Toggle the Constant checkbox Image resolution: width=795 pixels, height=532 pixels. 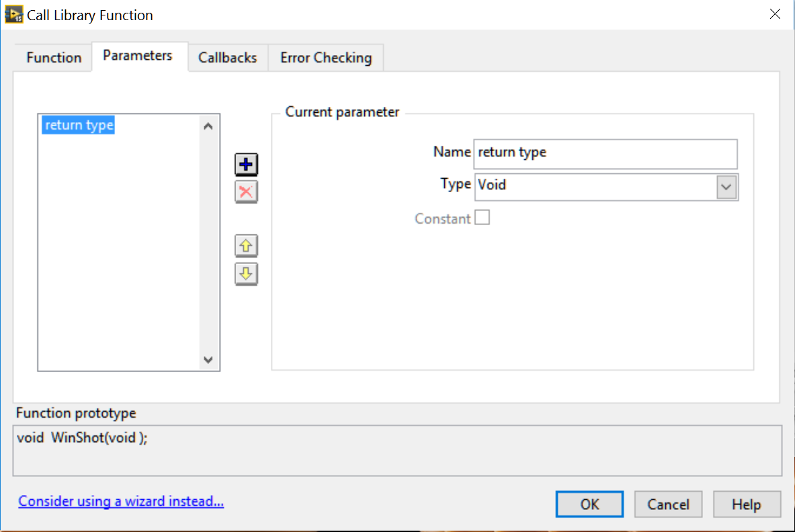coord(482,218)
